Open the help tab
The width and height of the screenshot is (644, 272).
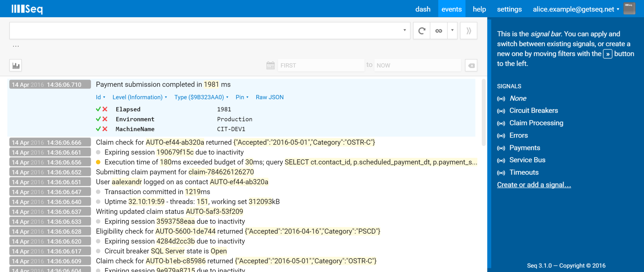479,9
